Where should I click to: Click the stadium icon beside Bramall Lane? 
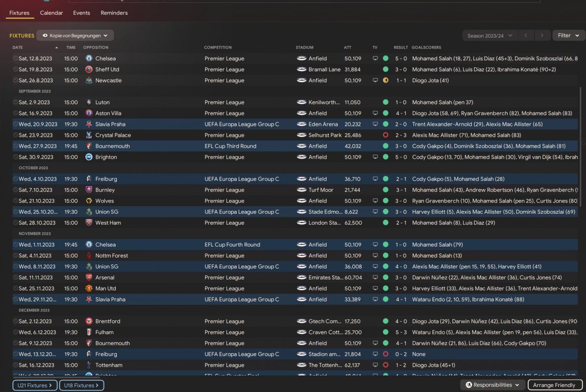(x=301, y=70)
